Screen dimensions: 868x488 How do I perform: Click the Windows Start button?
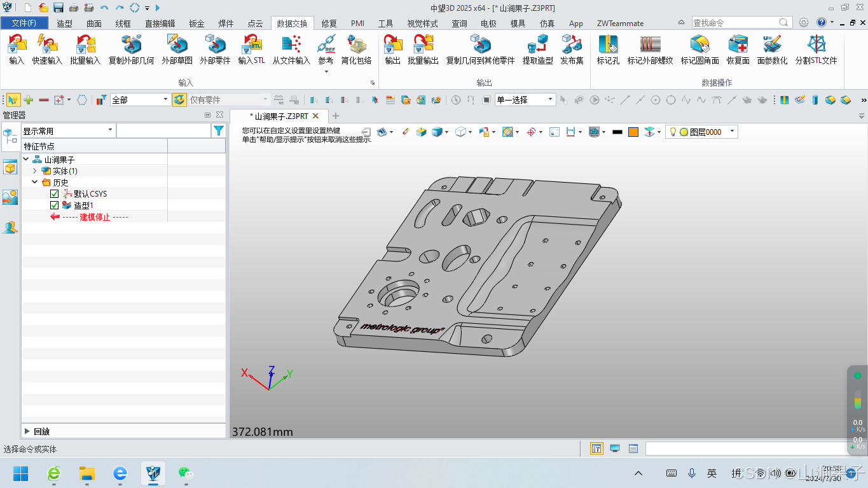click(x=21, y=473)
